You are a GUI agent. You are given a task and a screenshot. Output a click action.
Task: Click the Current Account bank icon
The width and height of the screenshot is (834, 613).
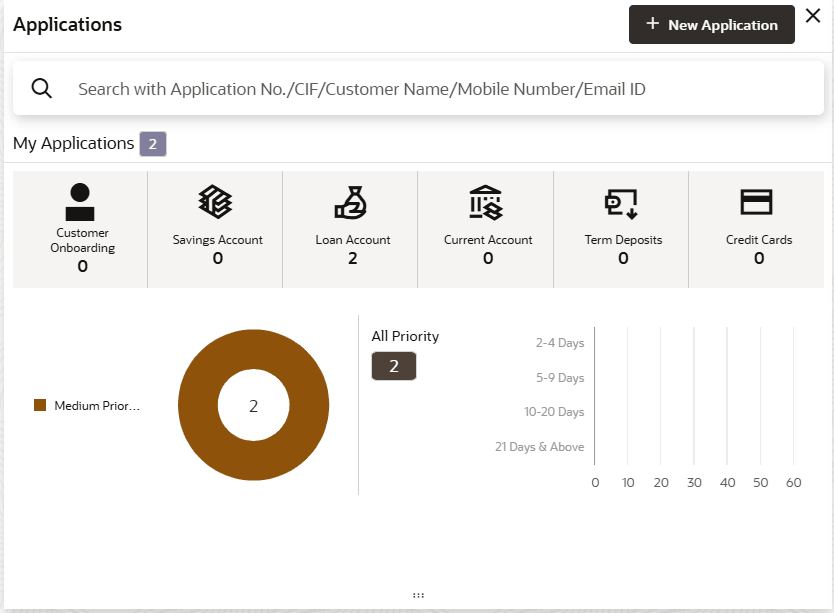click(487, 202)
